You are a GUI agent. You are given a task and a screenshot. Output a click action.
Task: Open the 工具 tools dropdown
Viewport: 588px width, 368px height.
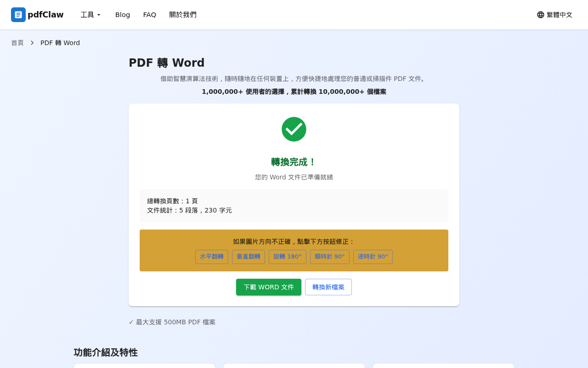[x=90, y=15]
